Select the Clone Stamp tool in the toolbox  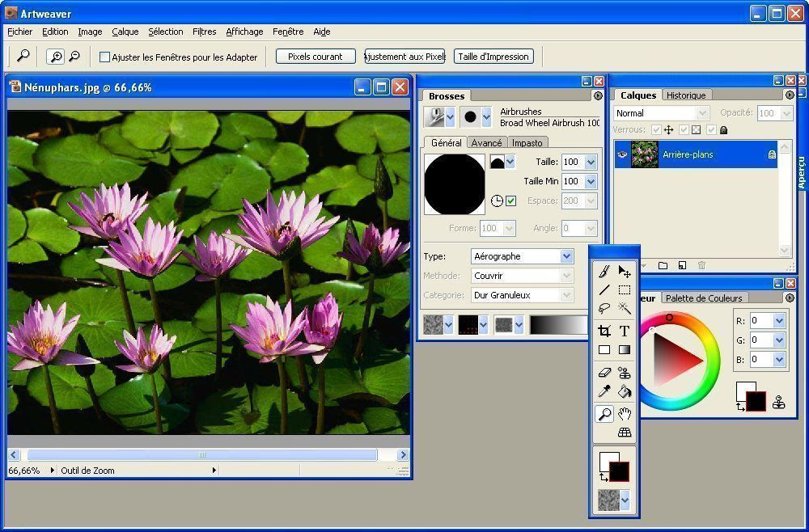[625, 372]
